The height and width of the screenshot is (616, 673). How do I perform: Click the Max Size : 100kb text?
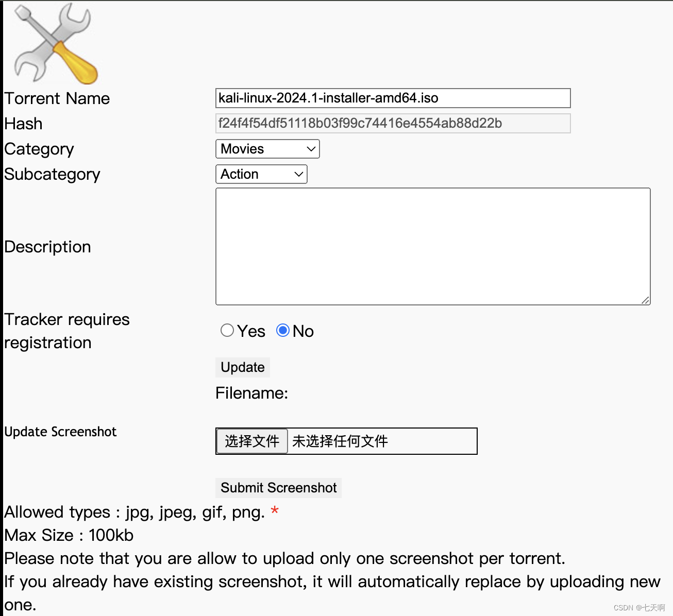click(x=69, y=536)
